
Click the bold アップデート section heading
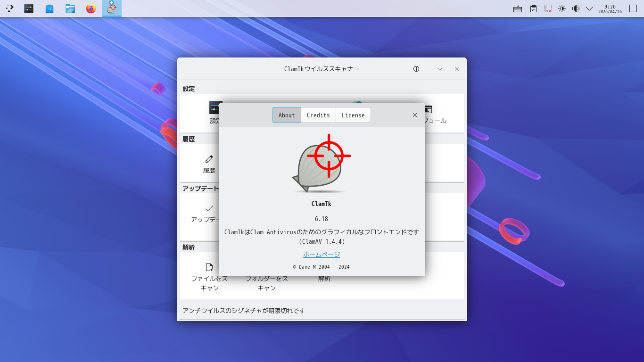(x=201, y=189)
